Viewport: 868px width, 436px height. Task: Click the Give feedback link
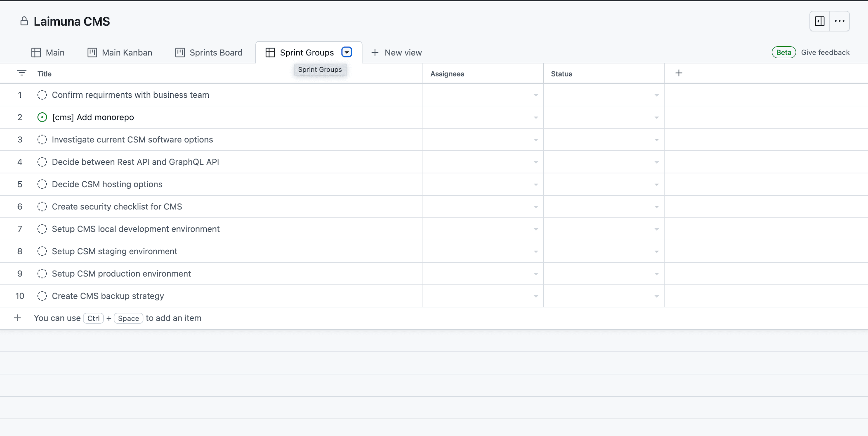point(825,52)
